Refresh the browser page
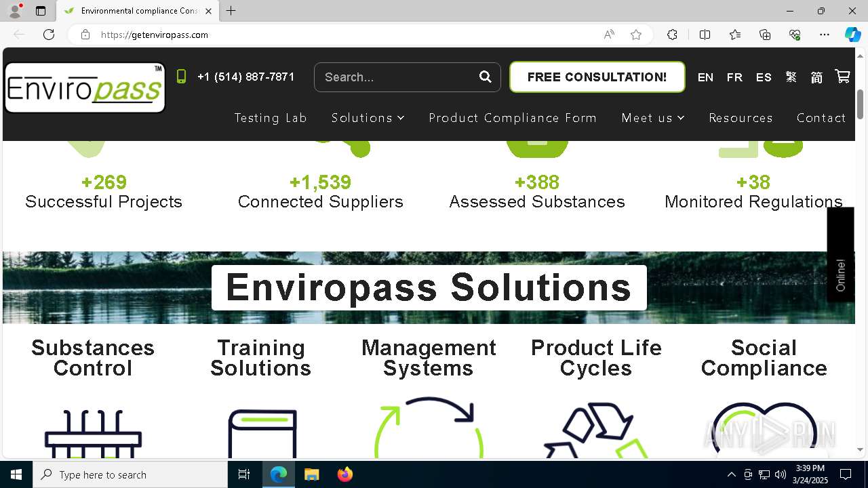 [49, 35]
